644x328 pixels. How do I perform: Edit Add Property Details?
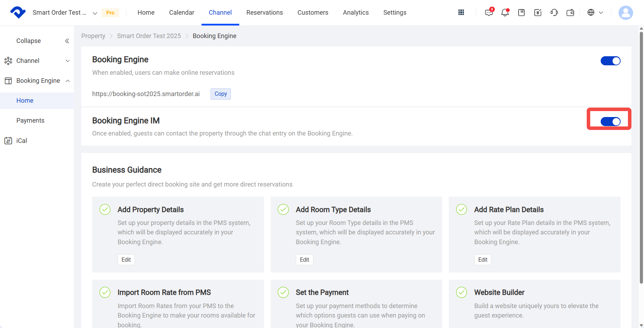pos(126,260)
